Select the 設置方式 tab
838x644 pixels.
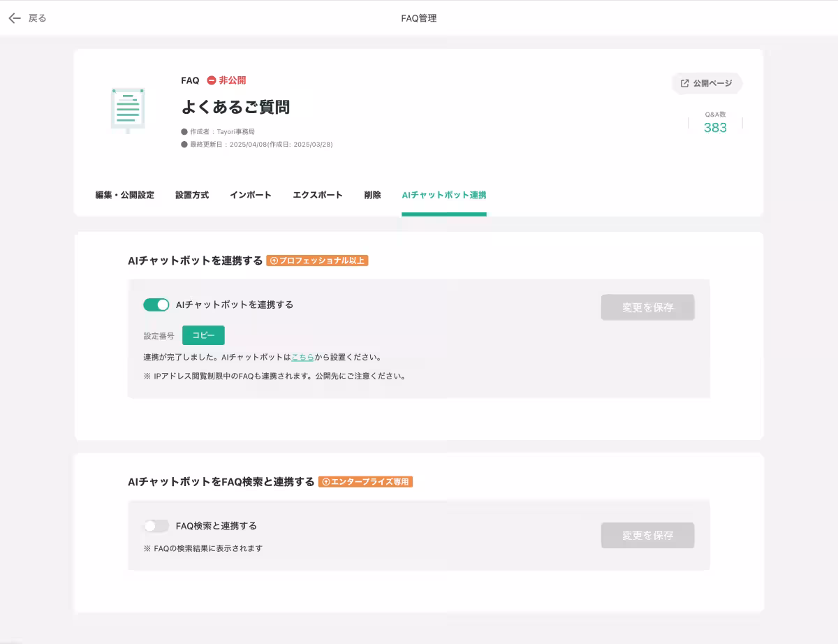point(191,196)
